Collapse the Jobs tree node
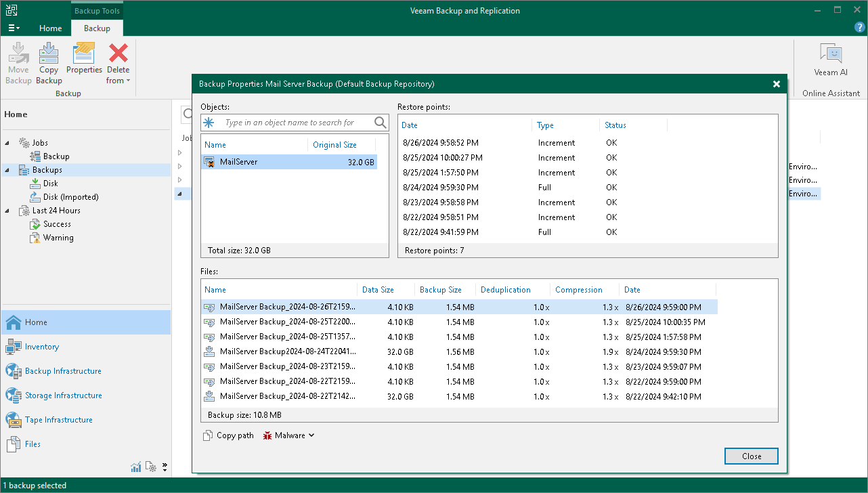Viewport: 868px width, 493px height. pyautogui.click(x=7, y=143)
